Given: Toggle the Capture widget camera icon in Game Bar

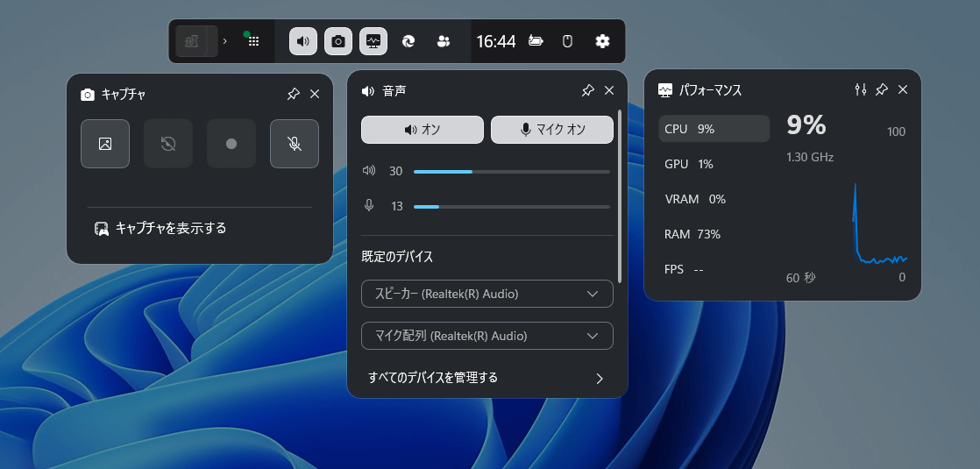Looking at the screenshot, I should [x=338, y=41].
